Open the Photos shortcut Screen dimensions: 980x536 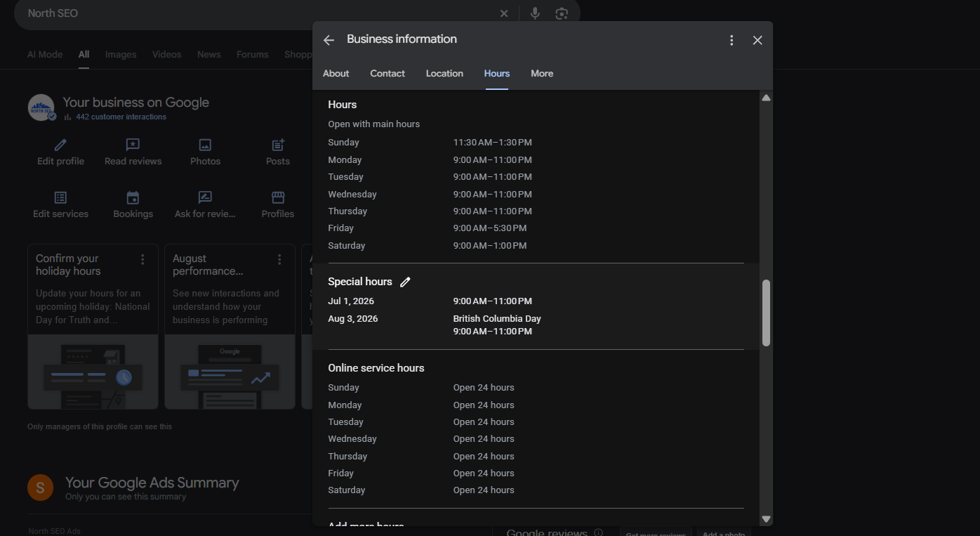[x=205, y=152]
